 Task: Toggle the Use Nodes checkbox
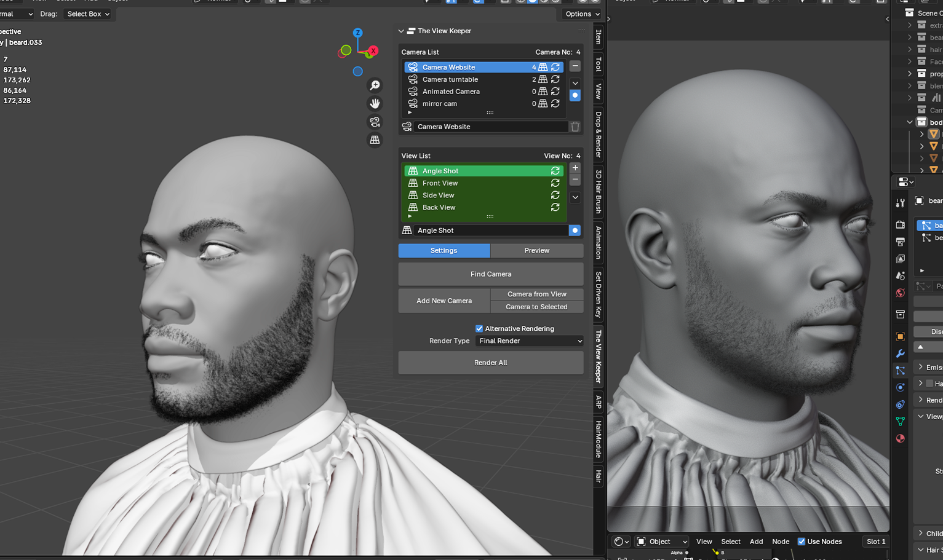pyautogui.click(x=802, y=541)
